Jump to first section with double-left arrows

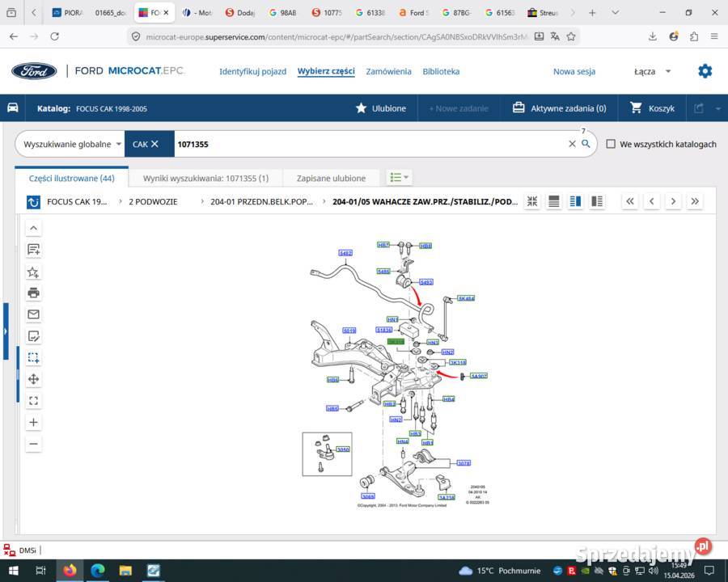[630, 201]
